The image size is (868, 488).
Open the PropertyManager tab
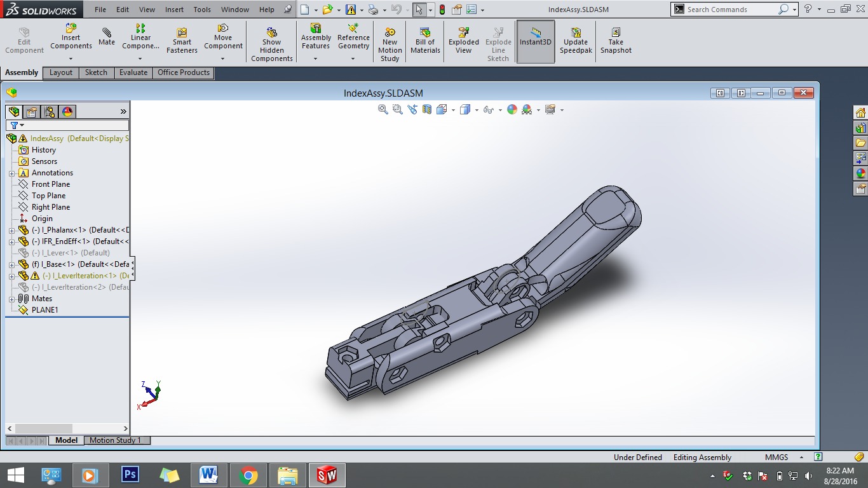coord(32,112)
